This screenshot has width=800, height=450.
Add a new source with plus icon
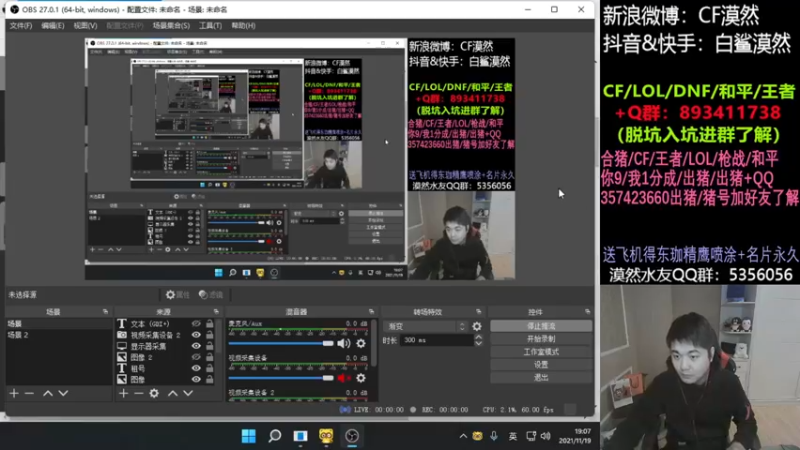click(x=123, y=393)
